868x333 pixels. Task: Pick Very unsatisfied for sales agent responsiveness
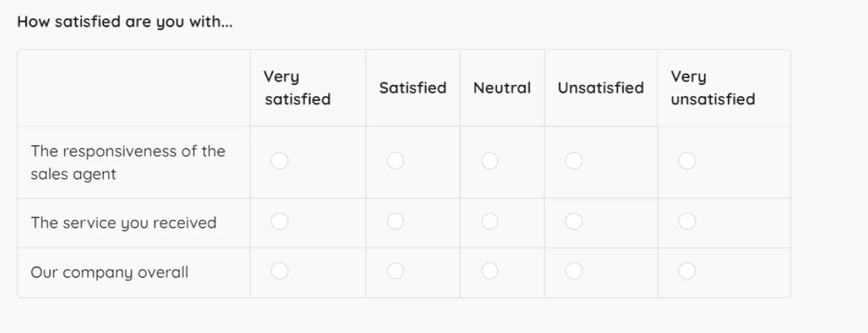click(686, 161)
